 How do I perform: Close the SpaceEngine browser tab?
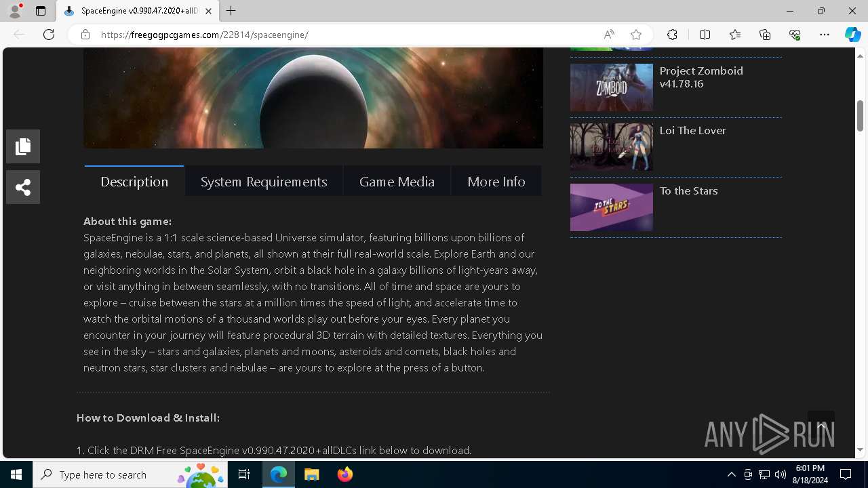pos(208,11)
